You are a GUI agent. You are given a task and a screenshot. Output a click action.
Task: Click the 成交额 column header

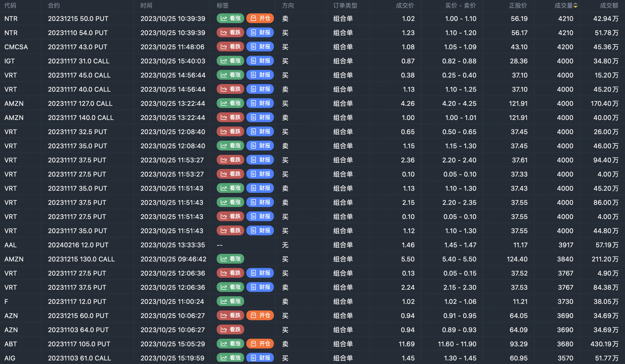[609, 6]
